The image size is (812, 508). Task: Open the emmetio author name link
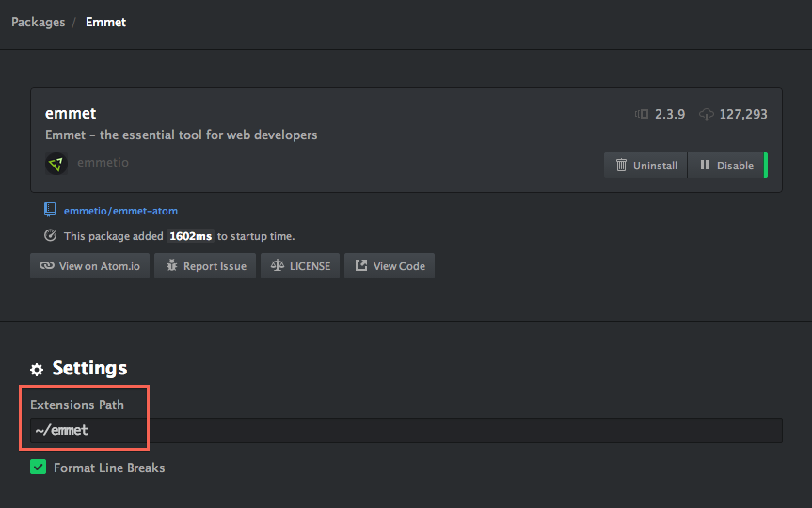pyautogui.click(x=103, y=163)
